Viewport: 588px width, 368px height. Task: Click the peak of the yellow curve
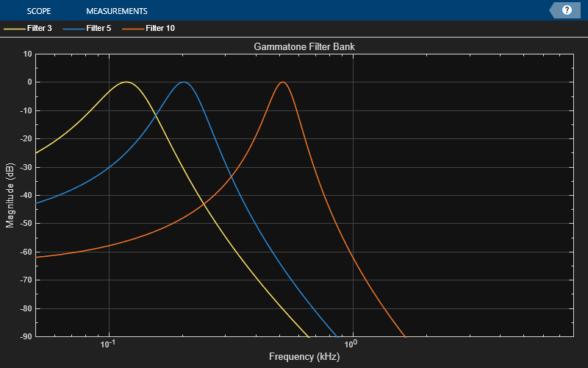pos(126,82)
